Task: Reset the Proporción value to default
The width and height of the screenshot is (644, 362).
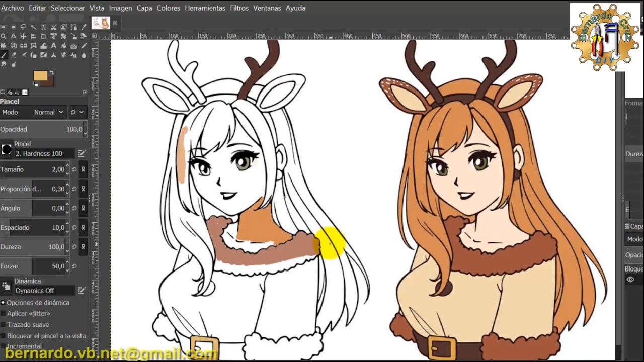Action: [74, 189]
